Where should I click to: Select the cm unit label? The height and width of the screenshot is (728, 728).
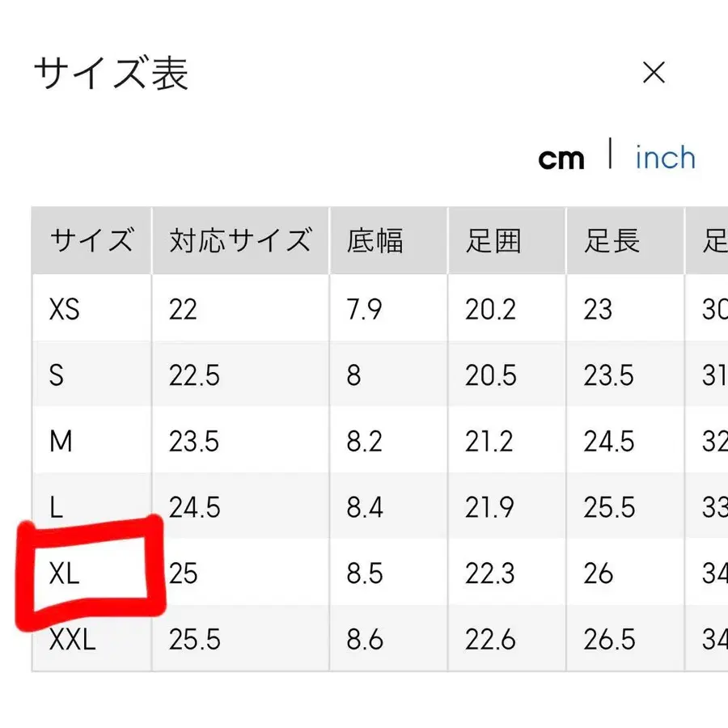coord(561,158)
